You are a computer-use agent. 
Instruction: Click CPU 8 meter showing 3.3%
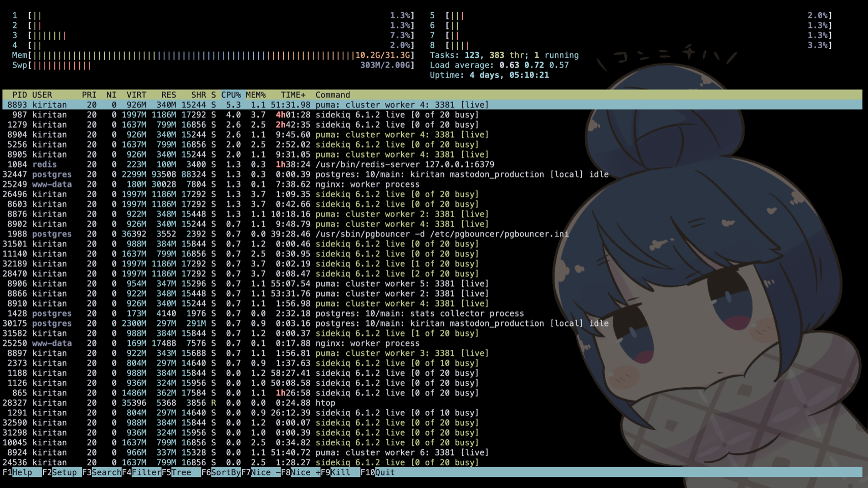coord(631,45)
